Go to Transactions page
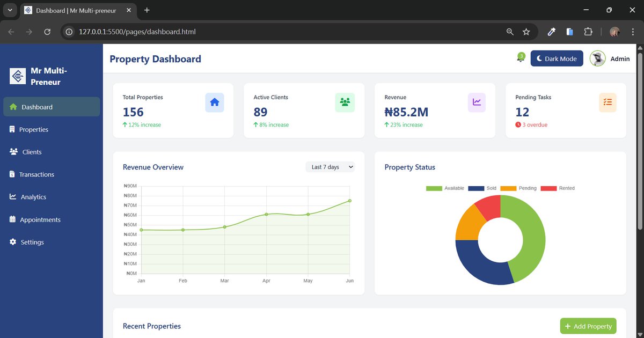The image size is (644, 338). pos(52,174)
